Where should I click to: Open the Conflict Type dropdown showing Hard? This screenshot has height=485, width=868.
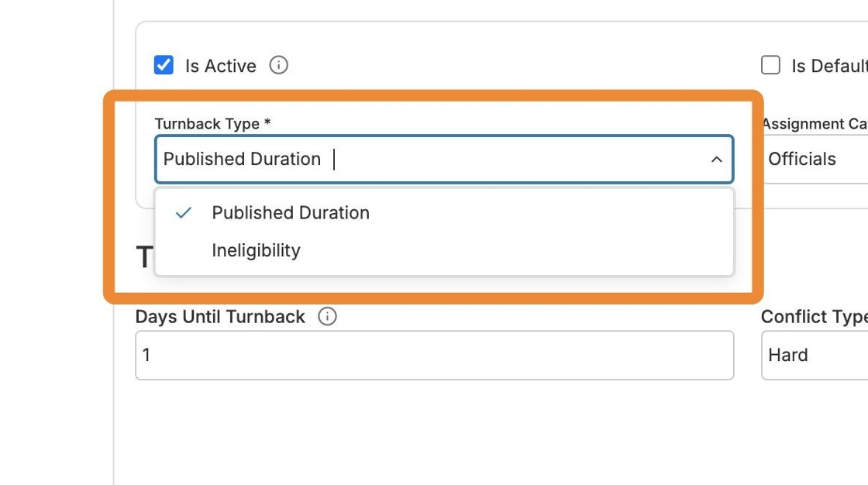click(814, 356)
